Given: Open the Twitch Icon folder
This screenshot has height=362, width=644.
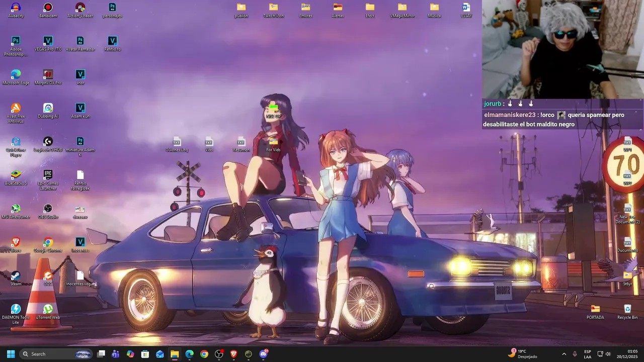Looking at the screenshot, I should (273, 11).
